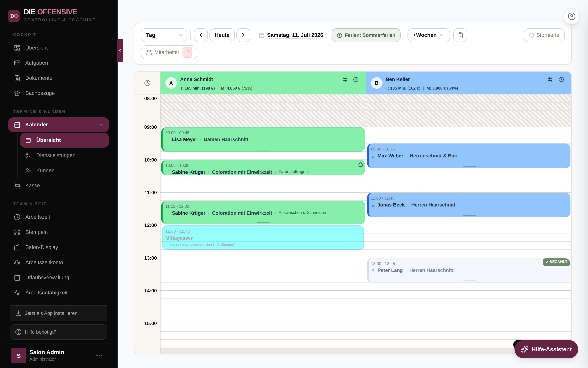Click calendar icon beside Samstag, 11. Juli 2026

coord(262,35)
